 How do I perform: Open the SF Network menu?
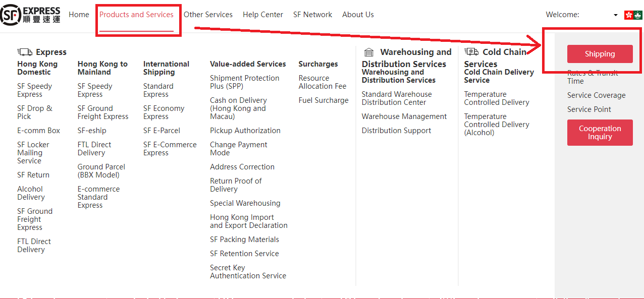coord(312,15)
